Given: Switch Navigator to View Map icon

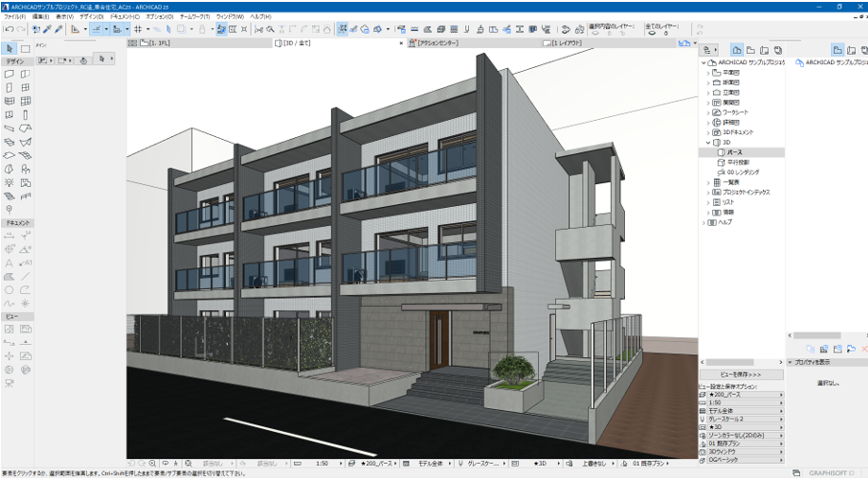Looking at the screenshot, I should [x=751, y=50].
